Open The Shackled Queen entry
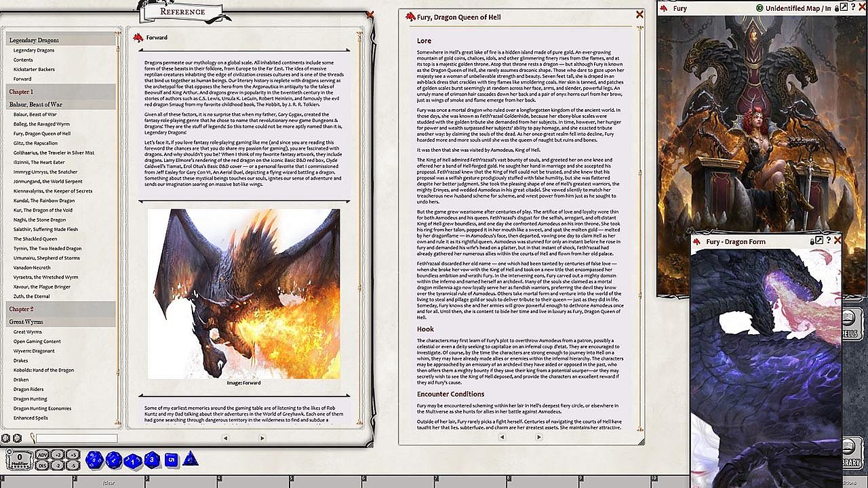The image size is (868, 488). pyautogui.click(x=35, y=239)
